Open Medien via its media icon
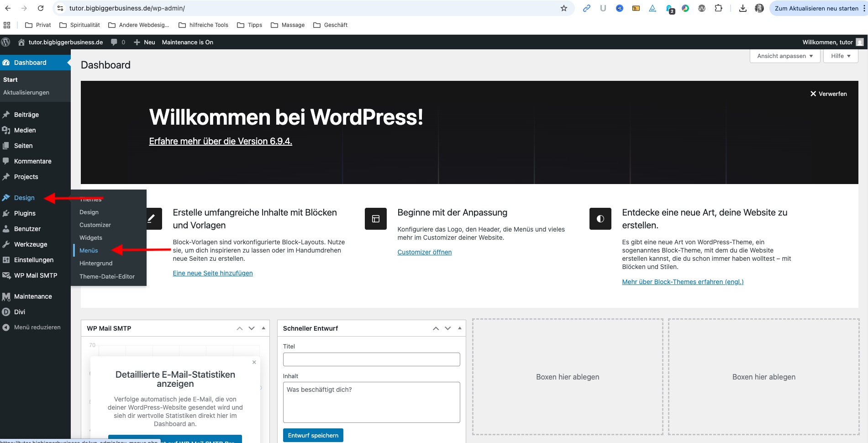 click(x=6, y=130)
